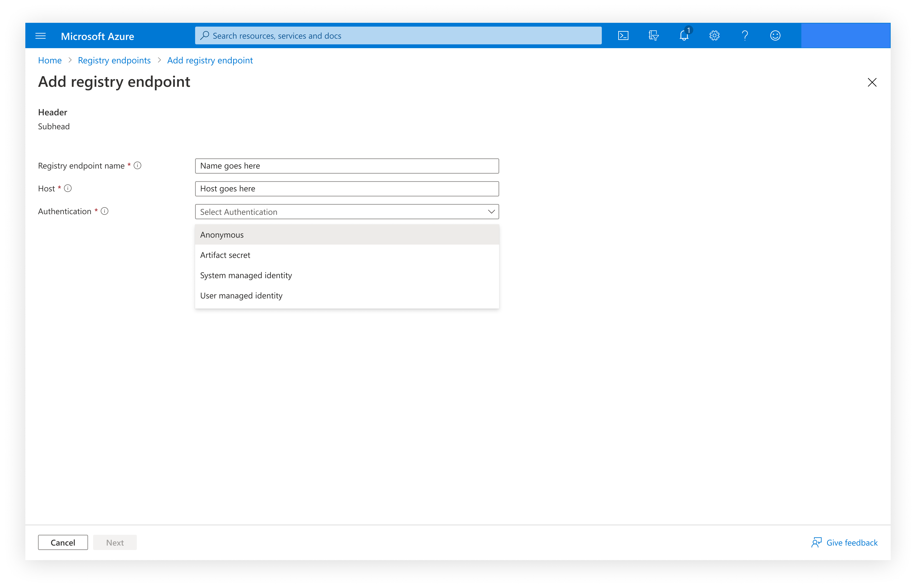Click the Give feedback person icon

[x=816, y=542]
